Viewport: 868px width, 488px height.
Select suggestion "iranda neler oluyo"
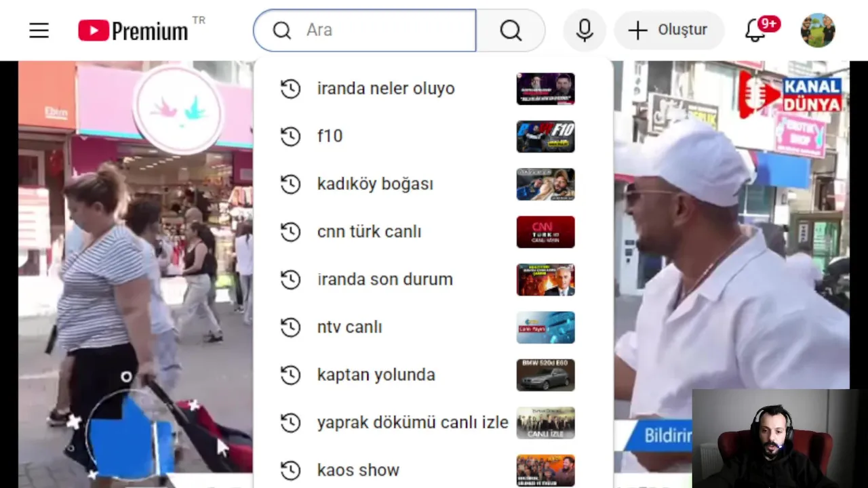pos(433,89)
